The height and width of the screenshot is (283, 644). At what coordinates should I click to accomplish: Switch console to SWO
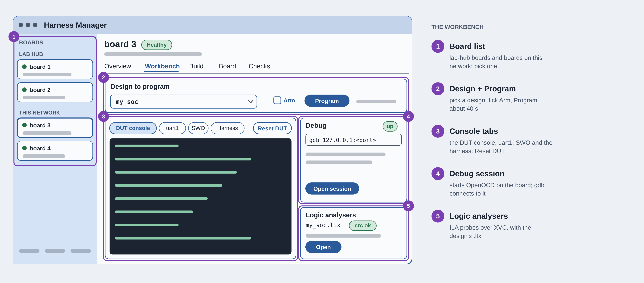pos(198,128)
